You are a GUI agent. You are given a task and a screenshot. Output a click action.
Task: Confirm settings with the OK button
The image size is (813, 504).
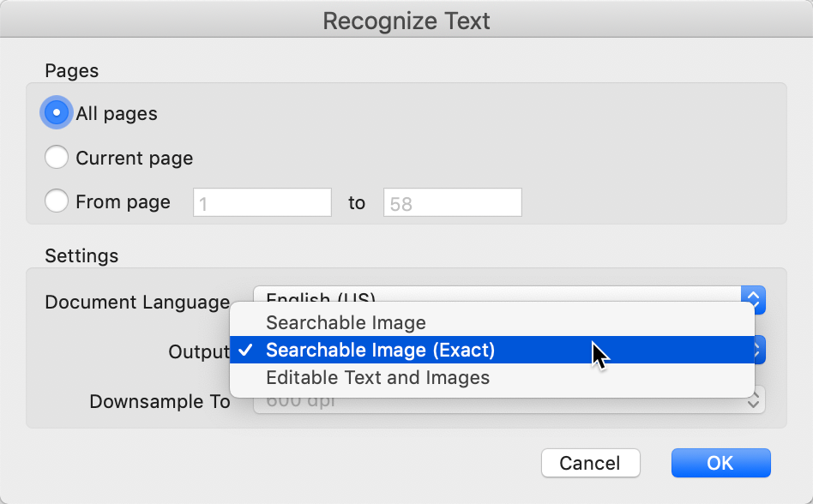click(720, 463)
